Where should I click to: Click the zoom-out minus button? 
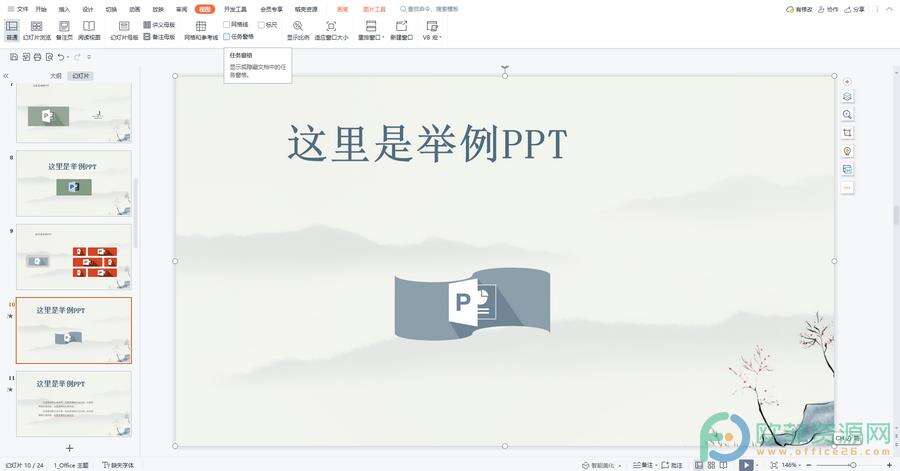(808, 465)
